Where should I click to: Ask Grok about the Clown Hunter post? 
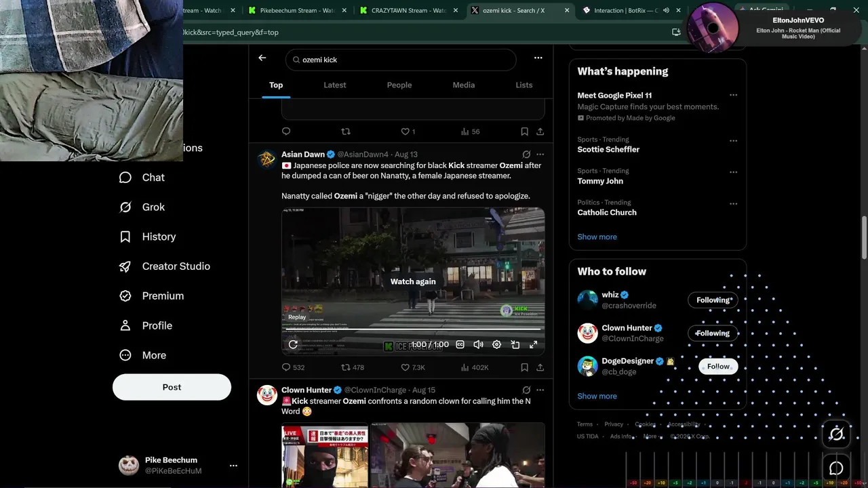pyautogui.click(x=526, y=390)
